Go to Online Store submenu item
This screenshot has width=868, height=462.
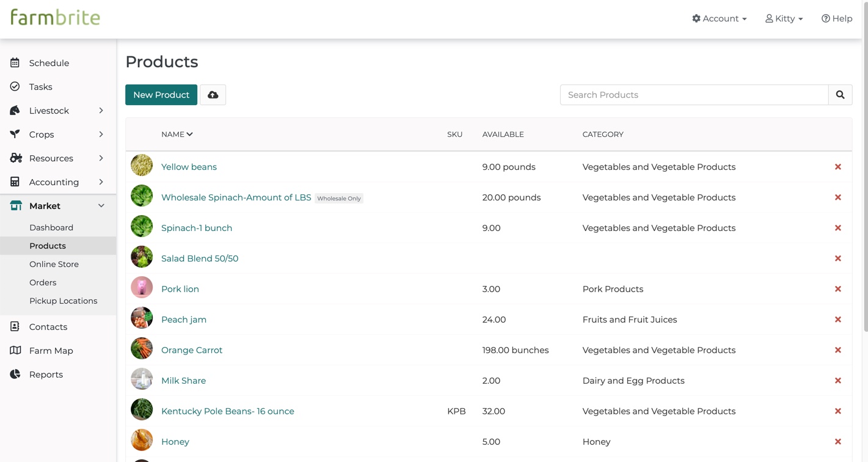click(x=54, y=264)
